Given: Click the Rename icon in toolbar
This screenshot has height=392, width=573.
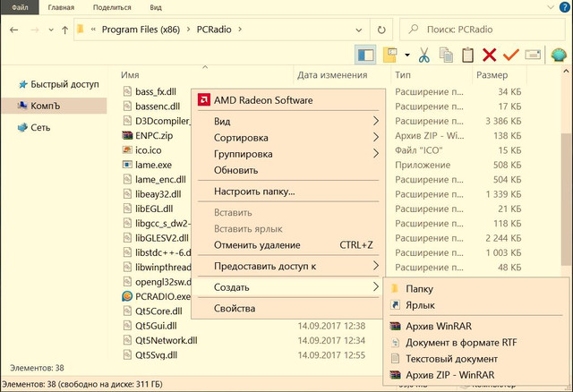Looking at the screenshot, I should (x=533, y=55).
